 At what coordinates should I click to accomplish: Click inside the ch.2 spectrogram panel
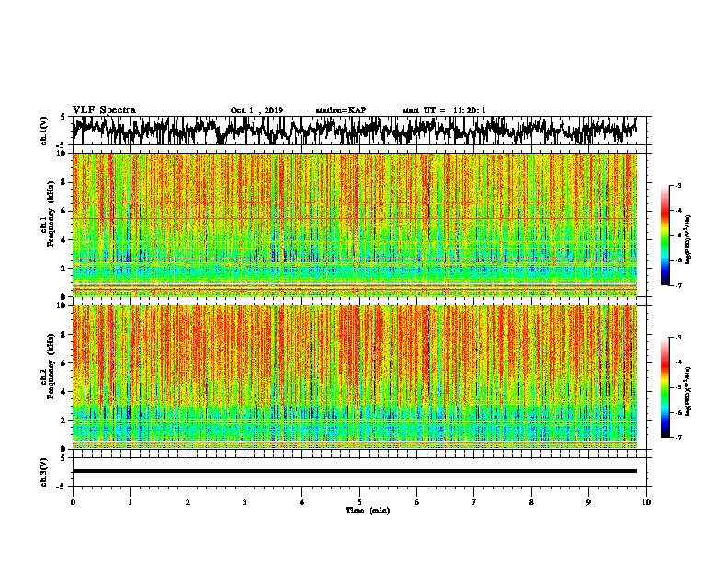coord(355,377)
